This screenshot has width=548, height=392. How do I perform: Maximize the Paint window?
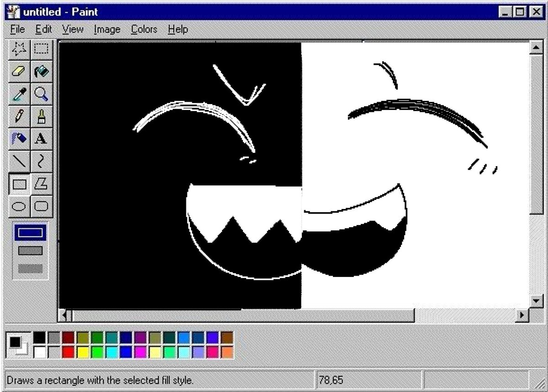point(519,12)
